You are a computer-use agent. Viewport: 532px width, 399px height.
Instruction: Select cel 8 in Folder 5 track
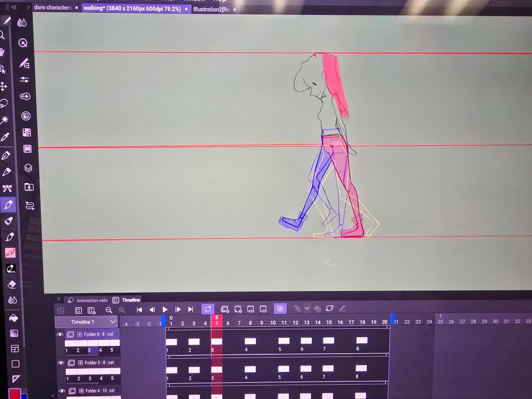click(x=361, y=368)
